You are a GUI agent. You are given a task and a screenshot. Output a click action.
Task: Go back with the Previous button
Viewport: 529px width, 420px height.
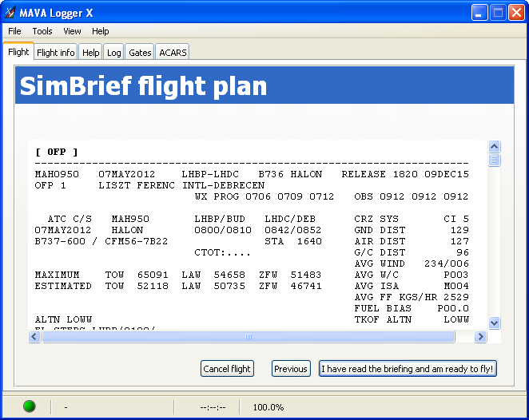tap(291, 368)
